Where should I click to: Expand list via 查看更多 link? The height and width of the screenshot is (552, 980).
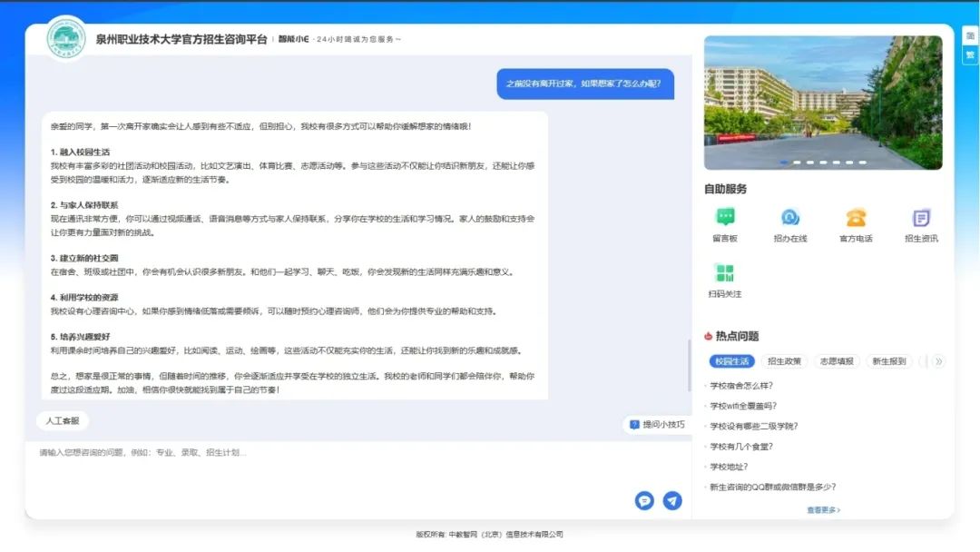coord(823,510)
